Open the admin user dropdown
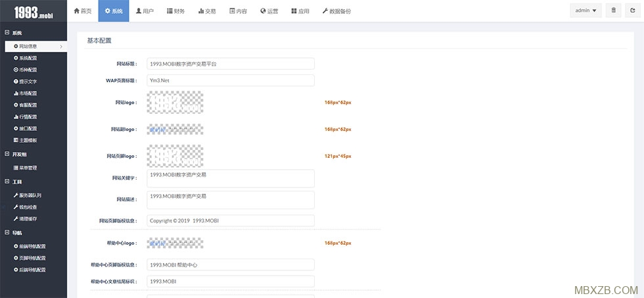The image size is (644, 298). pyautogui.click(x=586, y=11)
